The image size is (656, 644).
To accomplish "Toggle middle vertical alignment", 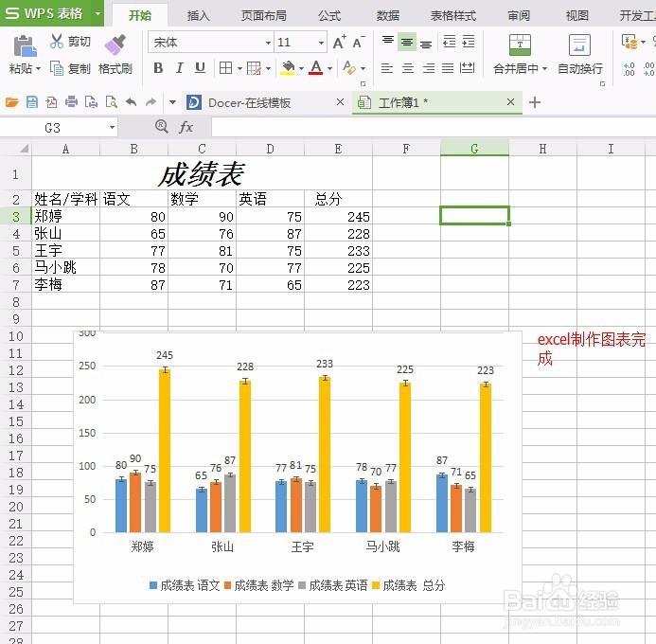I will pyautogui.click(x=407, y=42).
